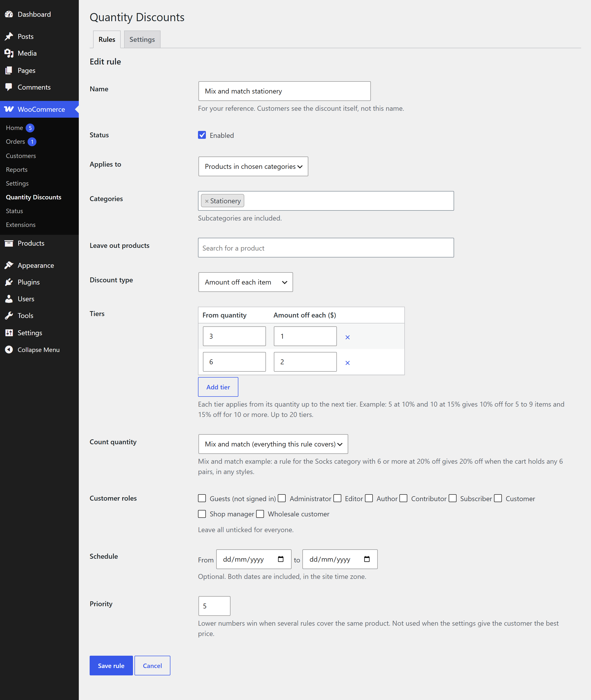Tick the Editor role checkbox
Viewport: 591px width, 700px height.
(337, 498)
